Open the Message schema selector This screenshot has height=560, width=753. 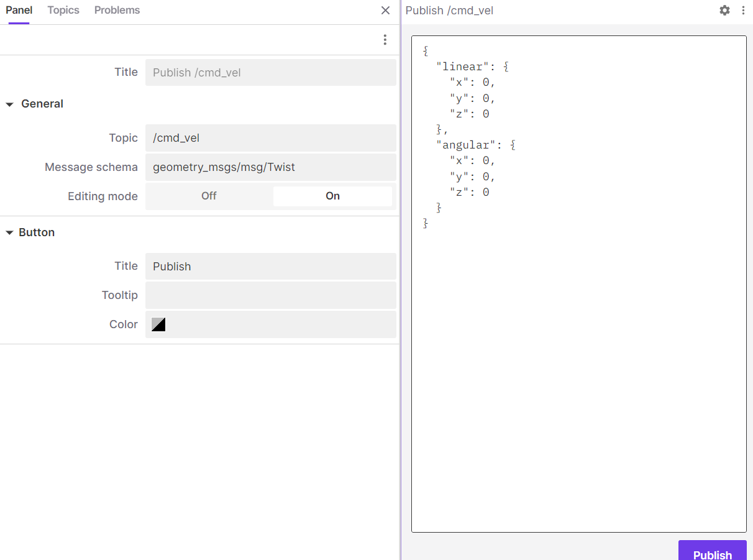click(270, 167)
